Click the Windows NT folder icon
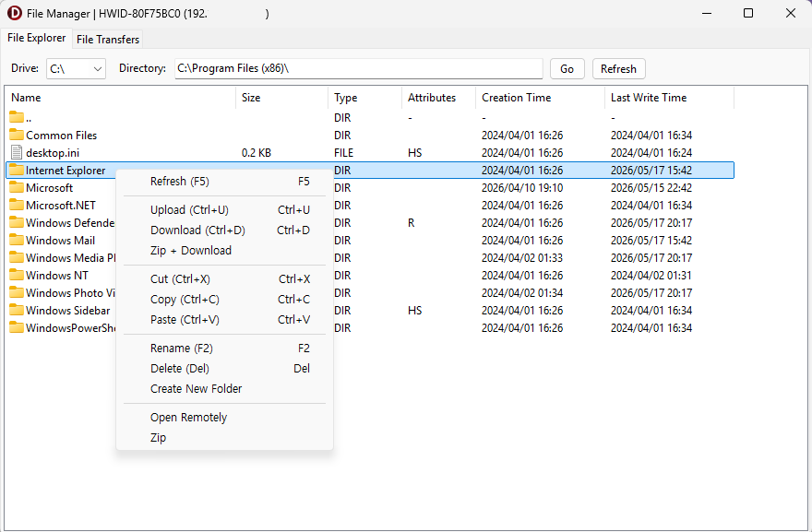This screenshot has height=532, width=812. [x=17, y=276]
